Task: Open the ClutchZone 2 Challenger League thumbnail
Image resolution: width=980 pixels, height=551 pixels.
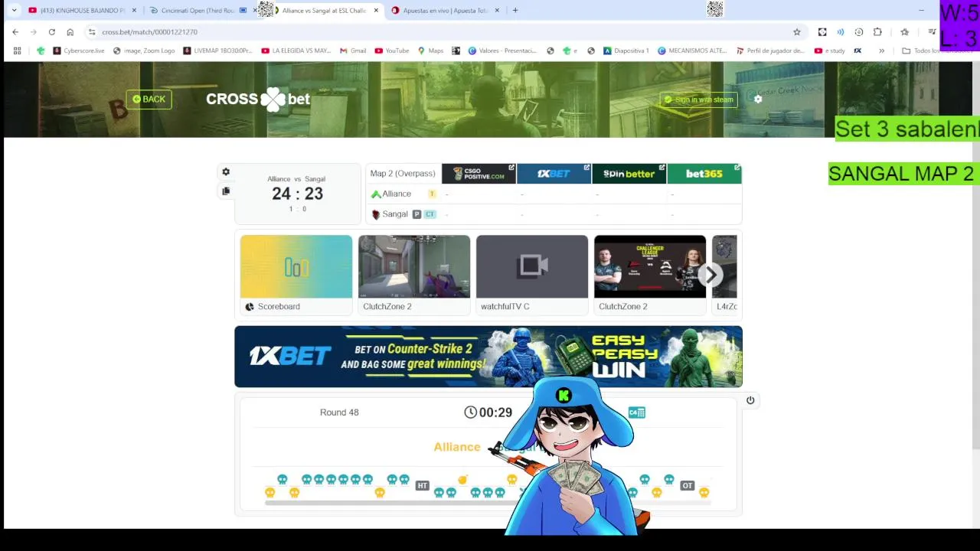Action: [x=650, y=275]
